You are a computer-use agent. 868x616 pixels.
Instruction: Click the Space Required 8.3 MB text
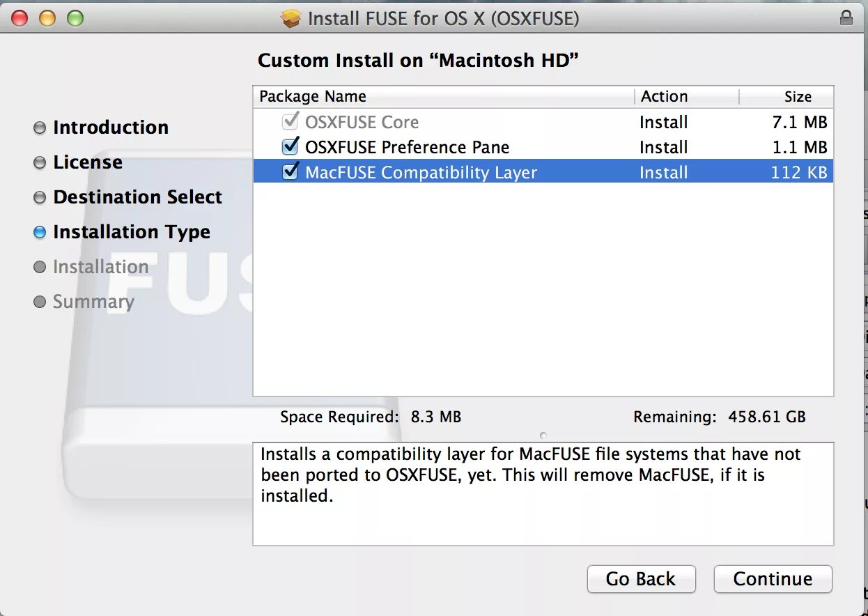pos(371,417)
